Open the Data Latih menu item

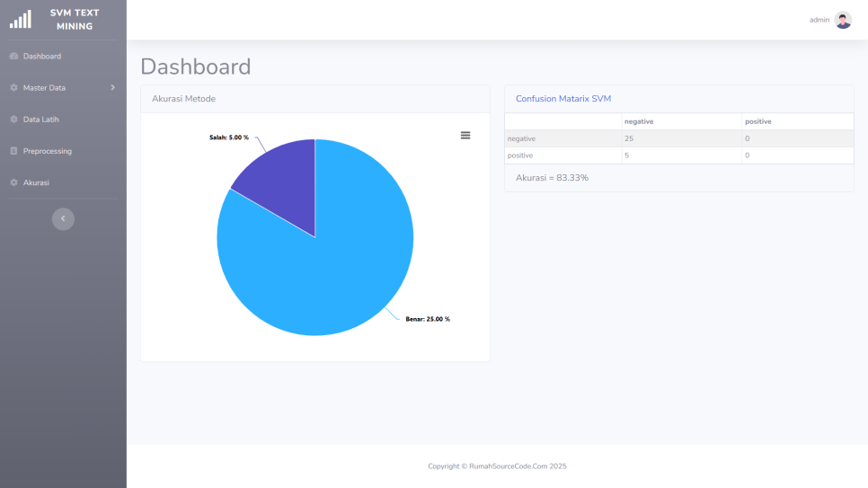41,120
